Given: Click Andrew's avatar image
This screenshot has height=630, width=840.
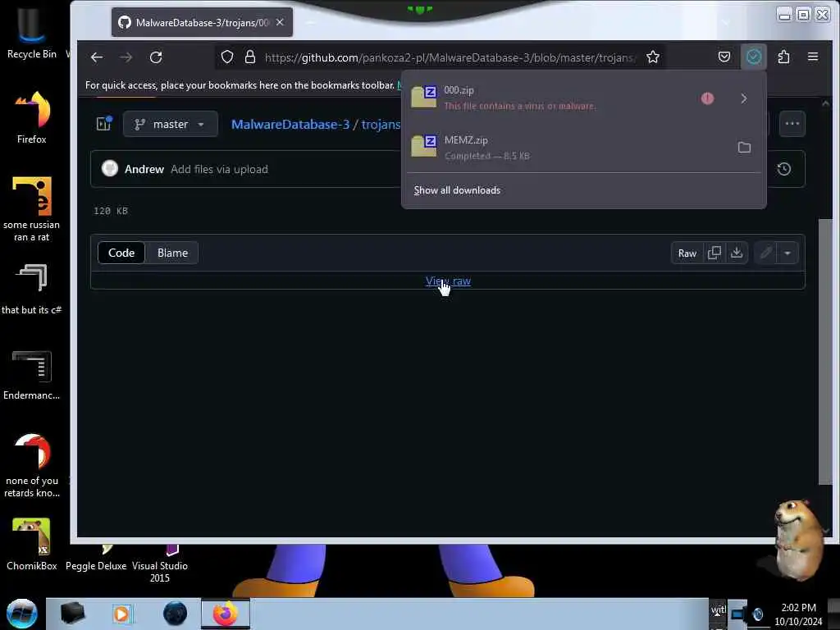Looking at the screenshot, I should 110,169.
